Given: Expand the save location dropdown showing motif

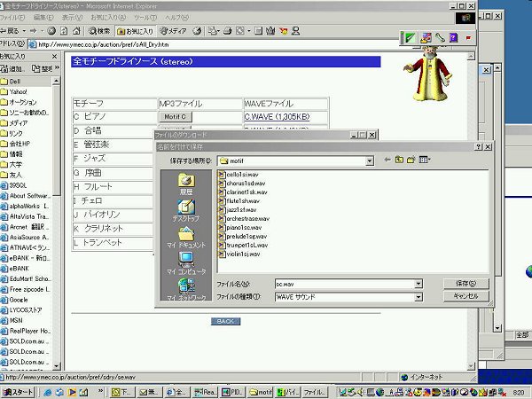Looking at the screenshot, I should coord(370,161).
